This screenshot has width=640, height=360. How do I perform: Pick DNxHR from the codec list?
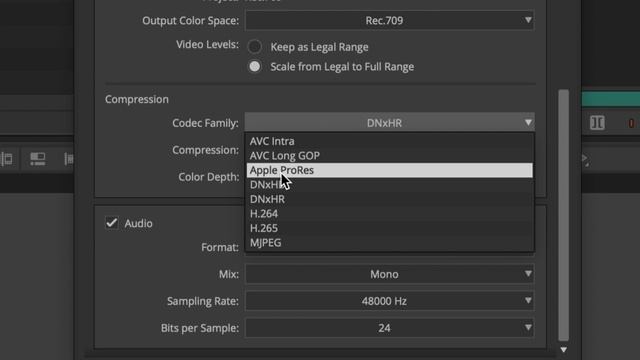coord(389,199)
